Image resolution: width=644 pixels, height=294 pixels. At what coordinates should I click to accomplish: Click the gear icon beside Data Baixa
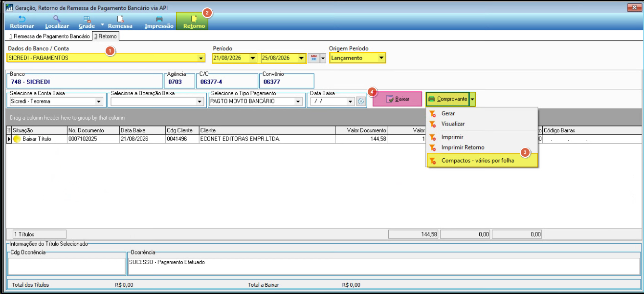(x=361, y=101)
